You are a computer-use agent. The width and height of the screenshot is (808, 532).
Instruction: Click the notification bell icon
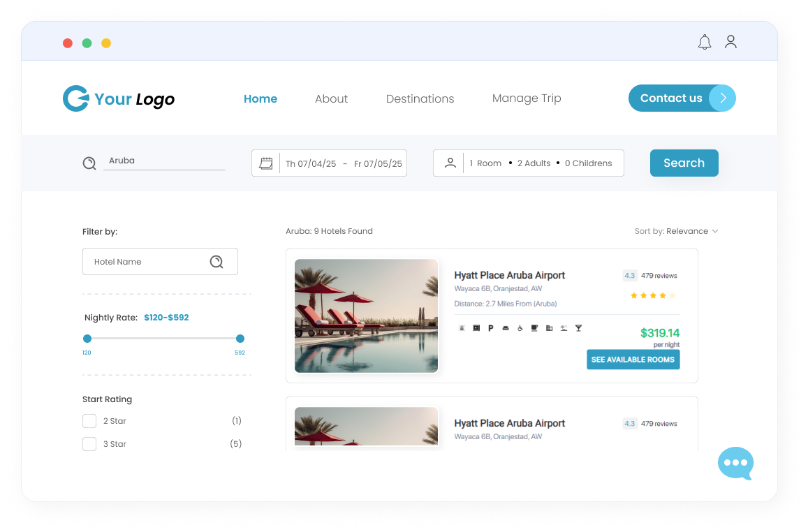click(705, 43)
